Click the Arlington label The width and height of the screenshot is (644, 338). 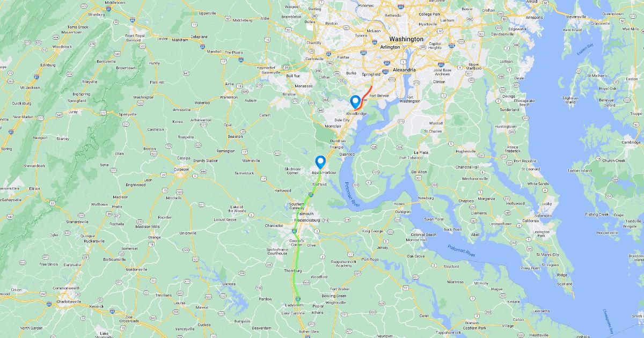390,47
